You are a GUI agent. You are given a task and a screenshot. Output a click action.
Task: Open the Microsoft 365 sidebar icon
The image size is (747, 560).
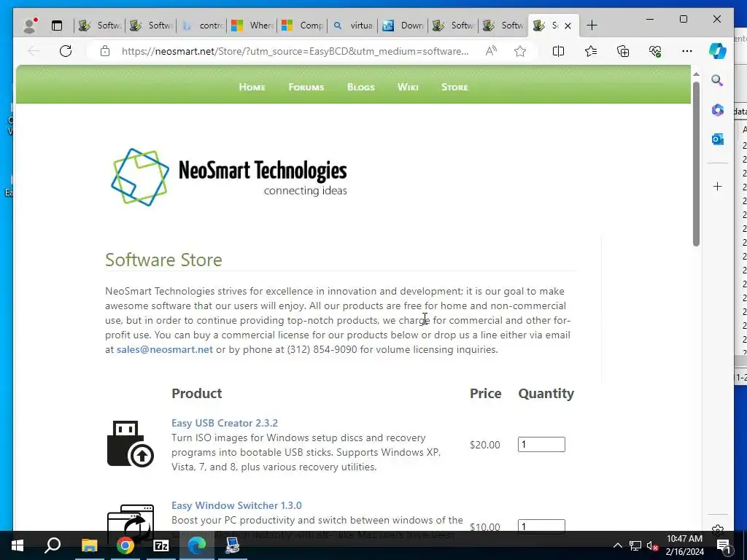coord(718,110)
